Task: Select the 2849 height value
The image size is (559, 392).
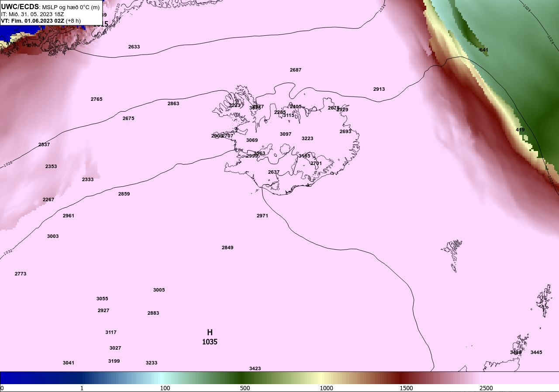Action: click(228, 248)
